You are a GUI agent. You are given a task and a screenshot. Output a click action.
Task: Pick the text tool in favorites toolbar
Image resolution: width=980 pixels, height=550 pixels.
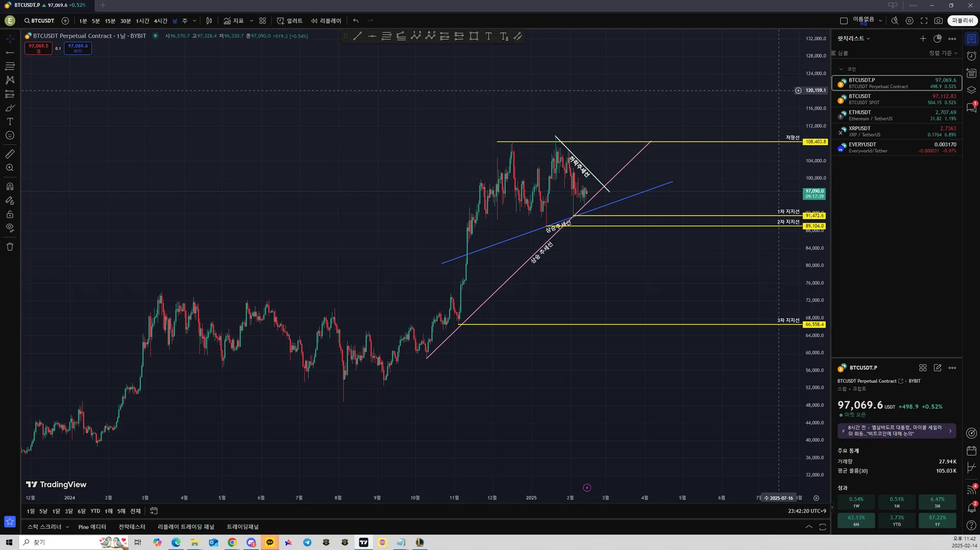tap(488, 36)
